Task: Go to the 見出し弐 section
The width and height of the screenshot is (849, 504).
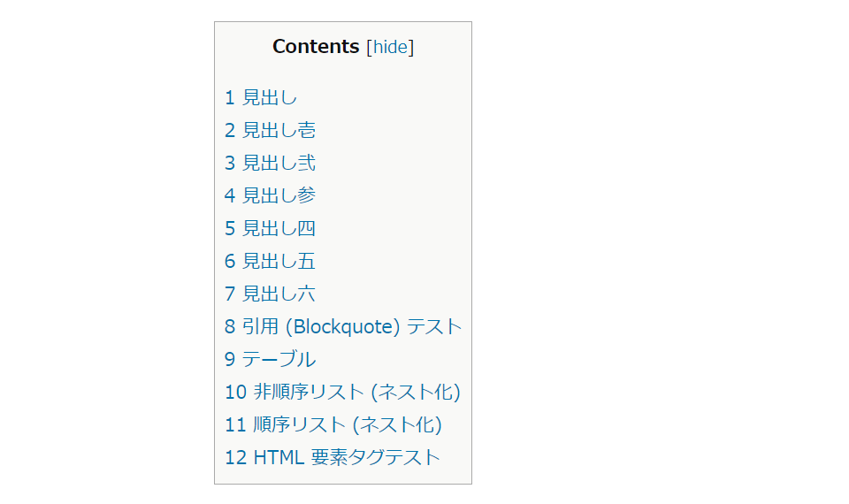Action: coord(279,164)
